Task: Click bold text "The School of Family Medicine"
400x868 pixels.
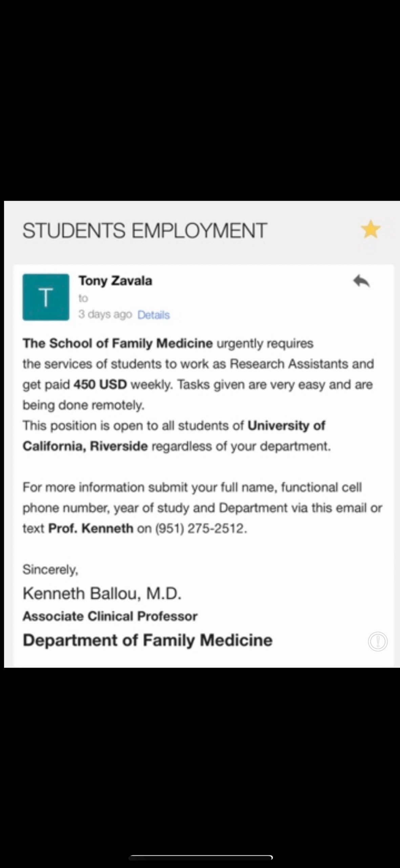Action: (118, 343)
